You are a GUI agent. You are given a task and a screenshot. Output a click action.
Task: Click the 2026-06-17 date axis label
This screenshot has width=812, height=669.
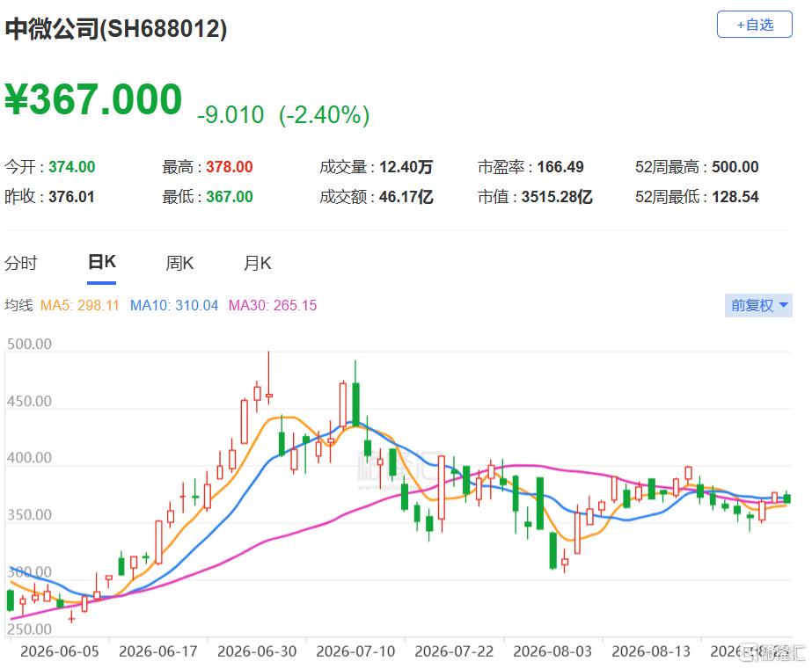click(158, 651)
